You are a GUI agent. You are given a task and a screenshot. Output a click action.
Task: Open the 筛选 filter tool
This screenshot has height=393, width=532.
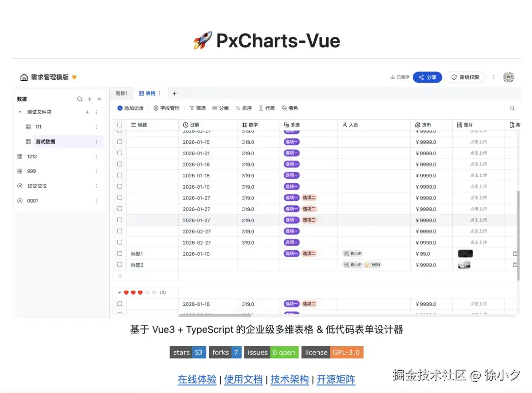point(198,108)
